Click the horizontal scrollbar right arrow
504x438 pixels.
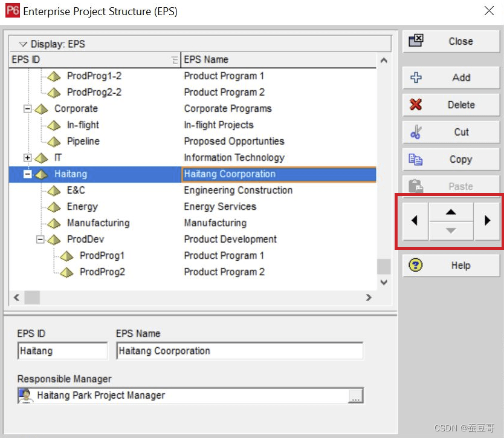click(369, 298)
